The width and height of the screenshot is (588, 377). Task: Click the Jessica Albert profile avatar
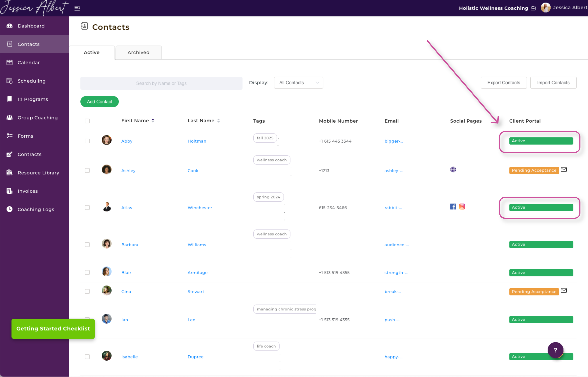coord(545,8)
